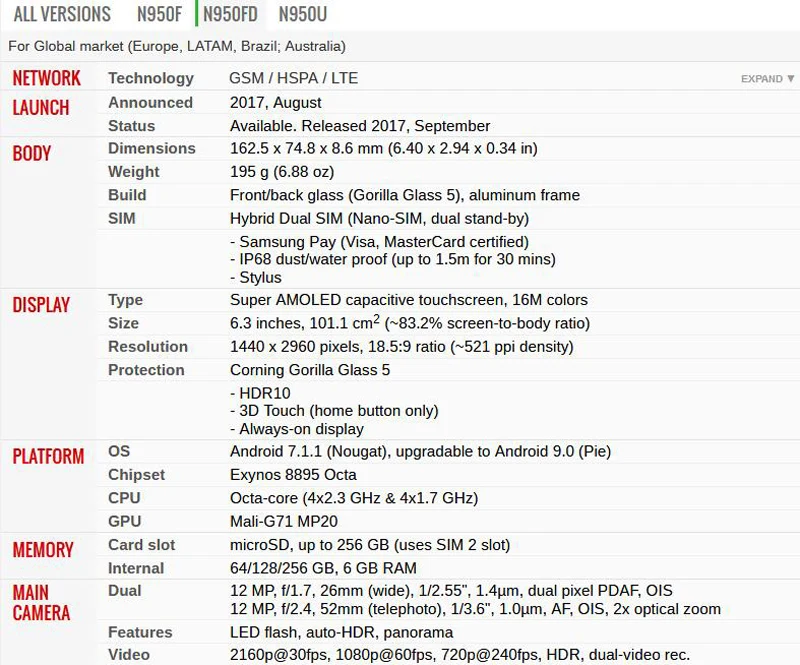Click the Dual camera label

tap(124, 591)
